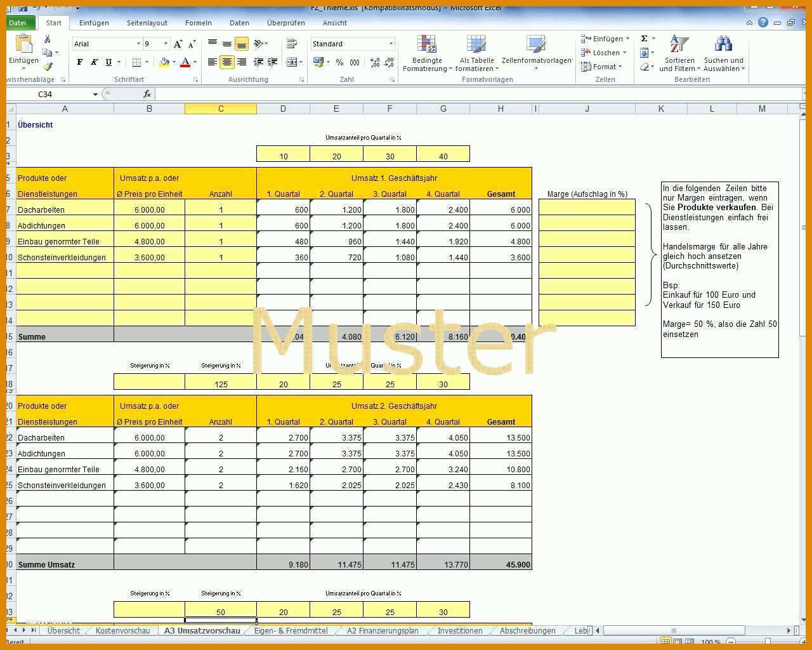Switch to the Daten ribbon tab

point(239,23)
